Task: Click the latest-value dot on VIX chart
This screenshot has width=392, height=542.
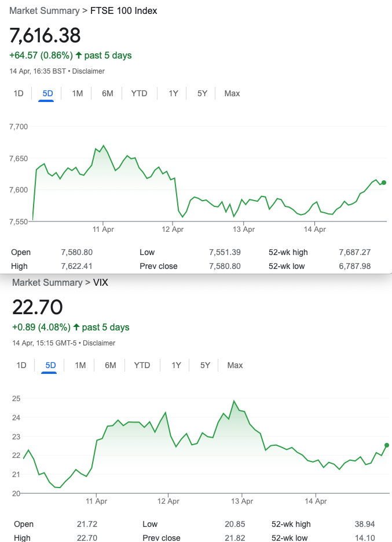Action: (x=386, y=445)
